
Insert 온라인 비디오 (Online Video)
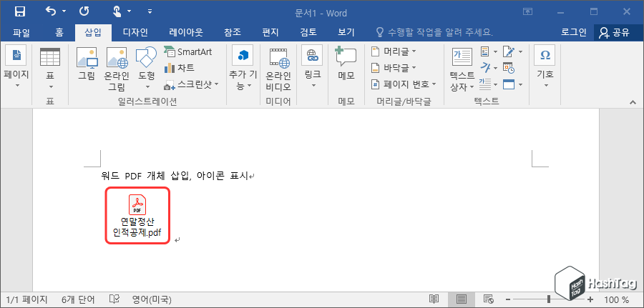tap(278, 68)
